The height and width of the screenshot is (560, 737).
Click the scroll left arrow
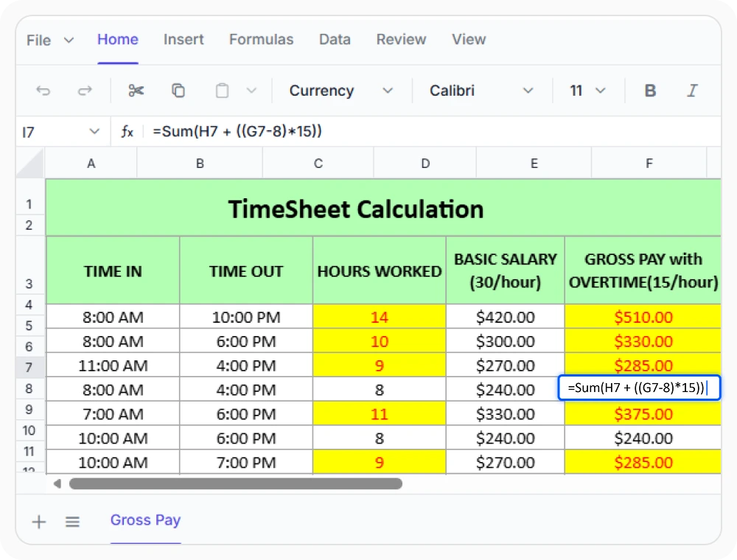click(x=57, y=483)
